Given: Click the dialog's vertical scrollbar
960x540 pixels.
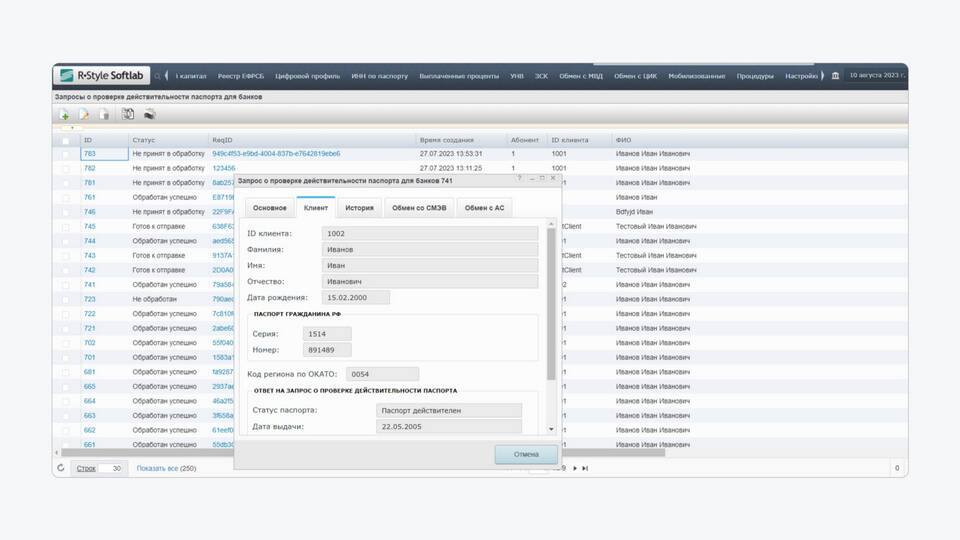Looking at the screenshot, I should [551, 300].
